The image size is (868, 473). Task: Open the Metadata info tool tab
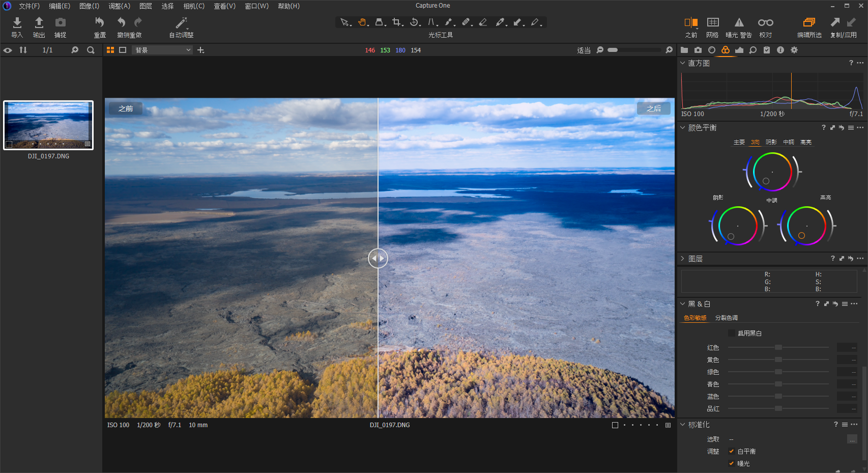(x=780, y=50)
